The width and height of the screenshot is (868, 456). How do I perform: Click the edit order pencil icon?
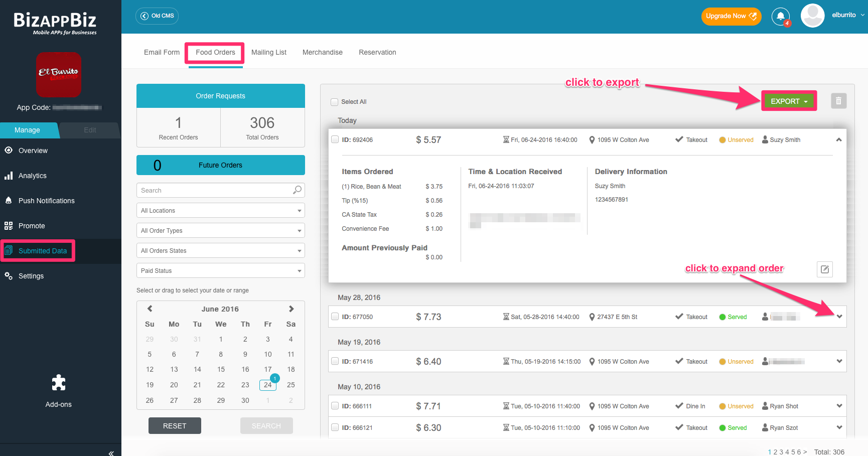coord(824,269)
